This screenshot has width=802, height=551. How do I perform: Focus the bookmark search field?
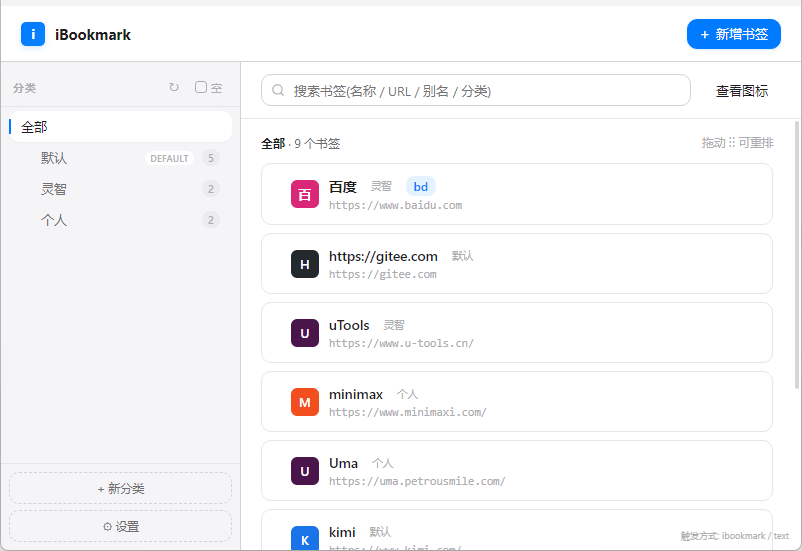476,91
